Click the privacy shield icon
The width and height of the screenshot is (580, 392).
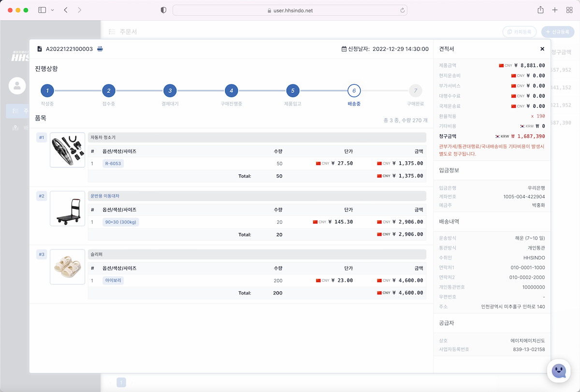pyautogui.click(x=163, y=10)
